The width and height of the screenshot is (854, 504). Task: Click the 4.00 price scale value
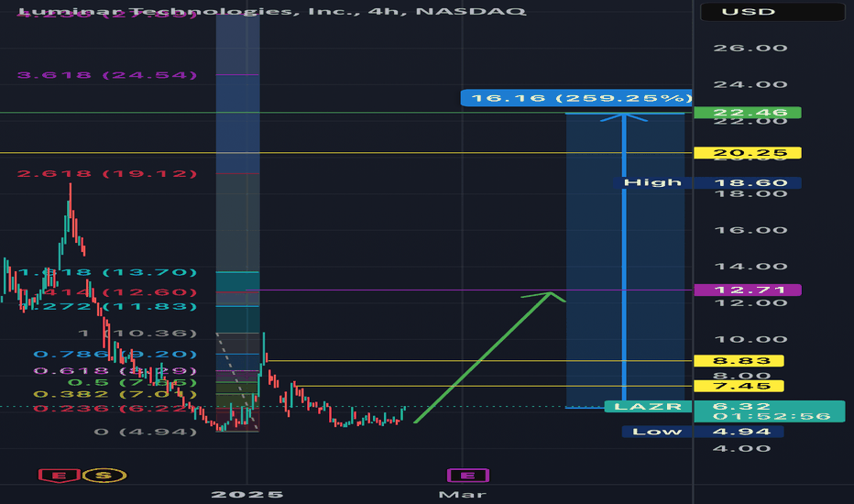pyautogui.click(x=742, y=448)
